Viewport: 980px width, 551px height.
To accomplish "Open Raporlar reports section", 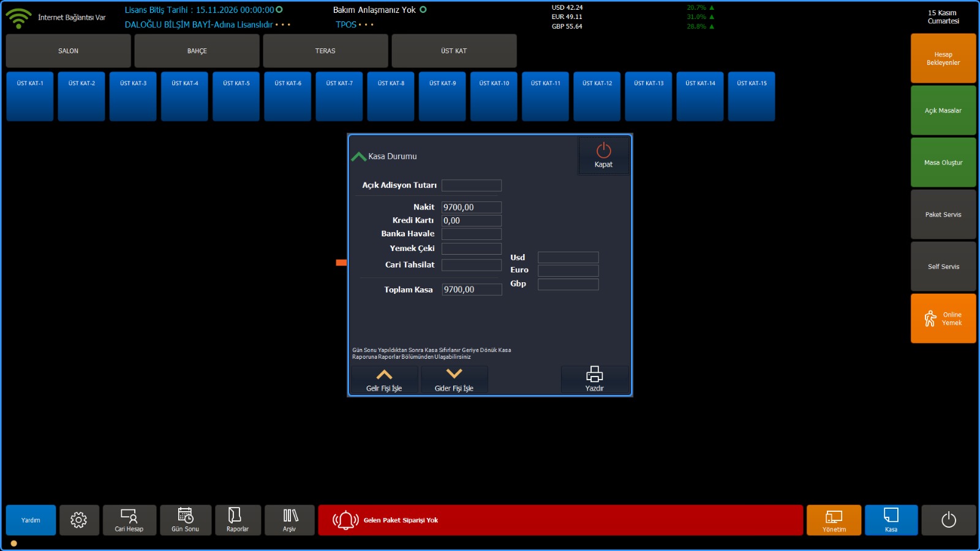I will click(x=238, y=520).
